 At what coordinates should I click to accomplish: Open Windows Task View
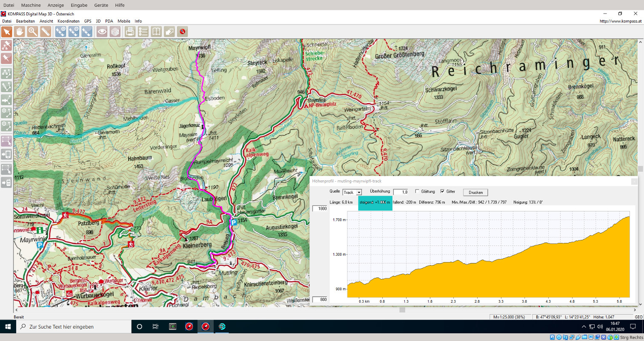click(155, 327)
